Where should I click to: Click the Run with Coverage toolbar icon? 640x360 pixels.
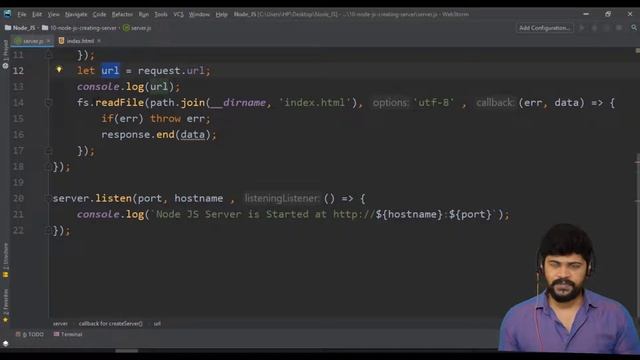(607, 28)
